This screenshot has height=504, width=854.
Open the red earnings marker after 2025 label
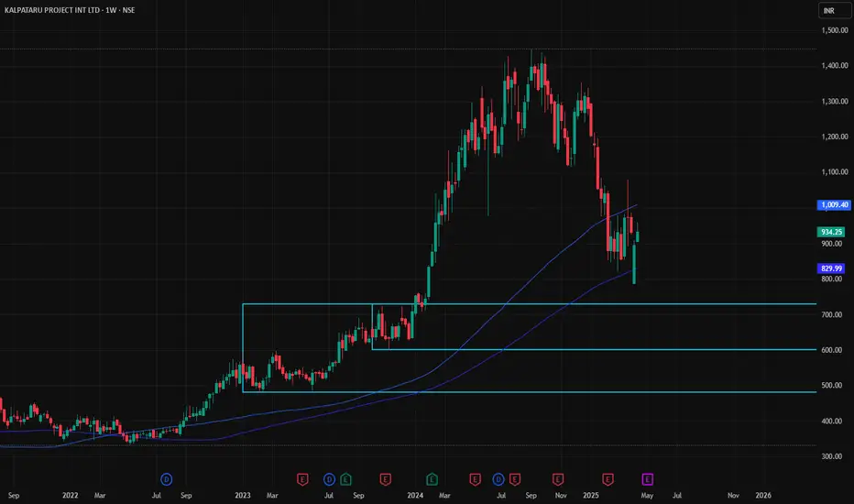point(608,479)
